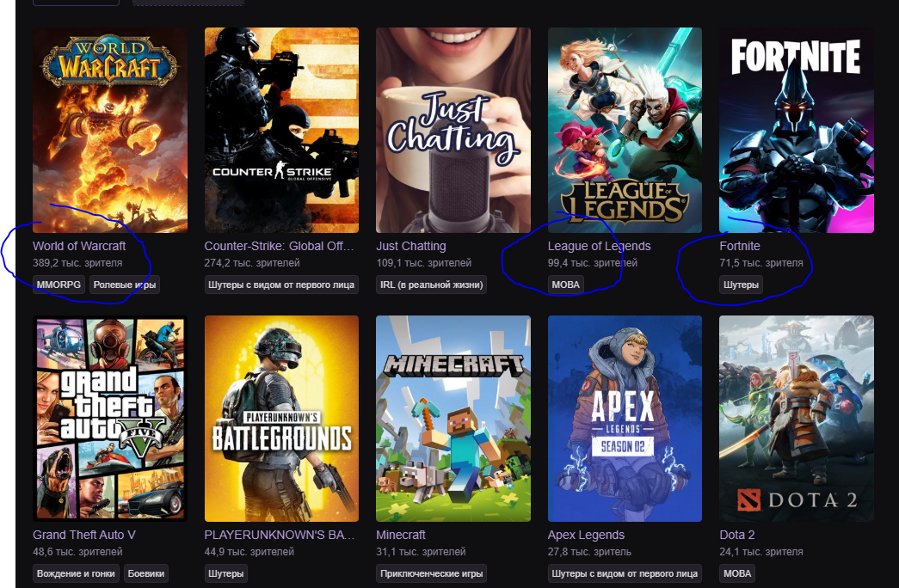Select the 99,4 тыс. зрителей viewer count
Screen dimensions: 899x588
592,263
